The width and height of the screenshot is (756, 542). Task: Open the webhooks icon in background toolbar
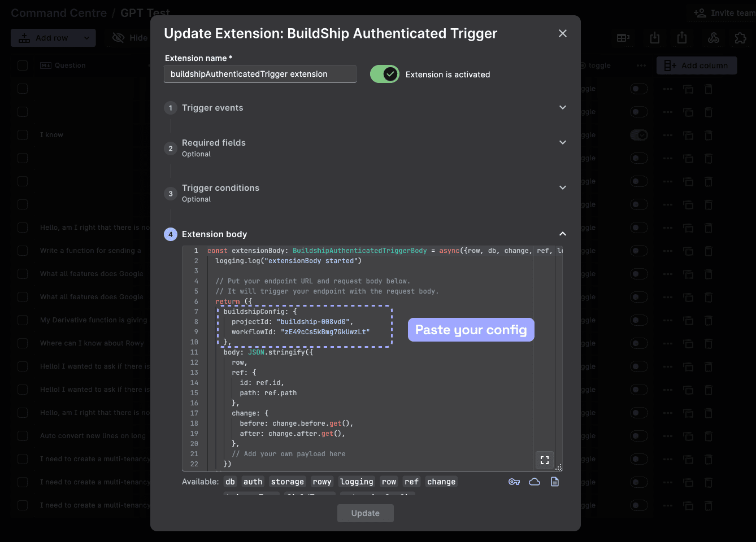[714, 38]
